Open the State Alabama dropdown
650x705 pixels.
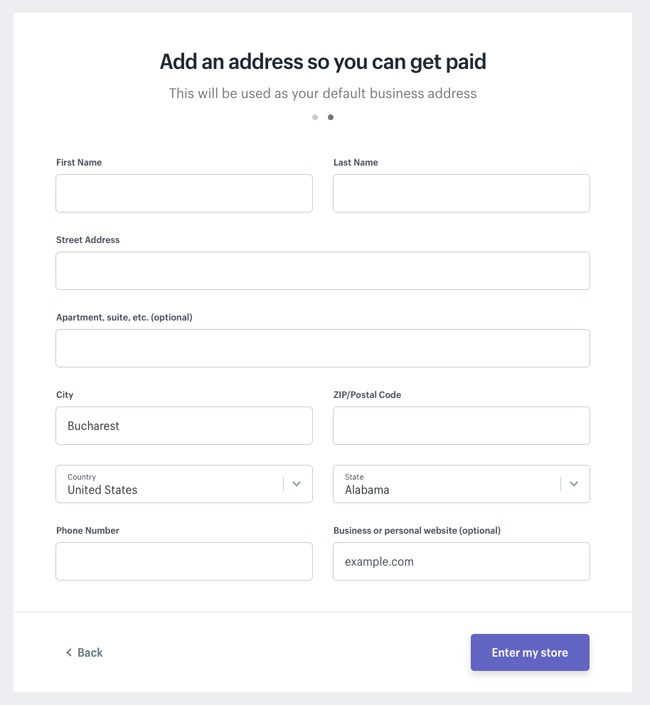tap(461, 484)
